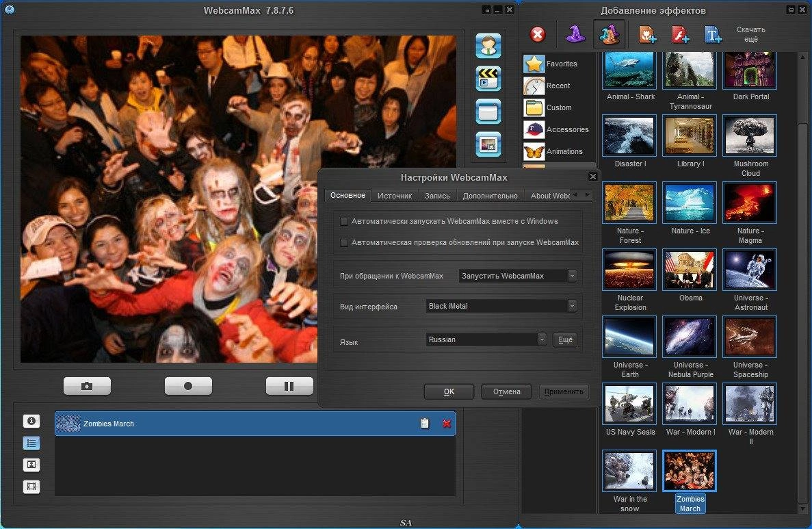Select the Disaster I effect thumbnail
This screenshot has height=529, width=812.
click(x=629, y=136)
